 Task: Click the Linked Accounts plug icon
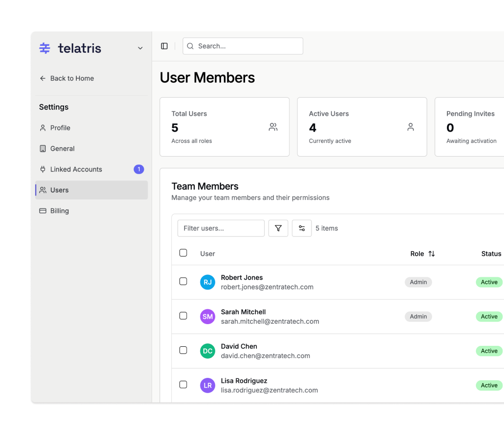pyautogui.click(x=43, y=169)
